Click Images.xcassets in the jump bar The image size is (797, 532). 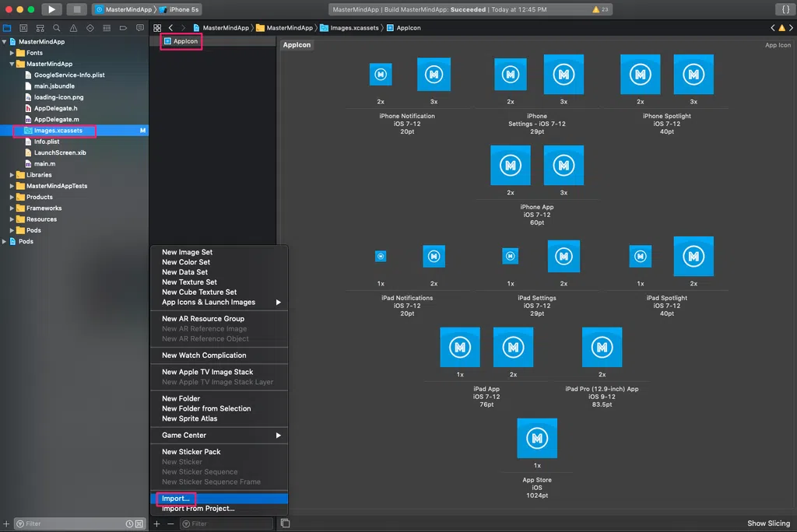349,28
